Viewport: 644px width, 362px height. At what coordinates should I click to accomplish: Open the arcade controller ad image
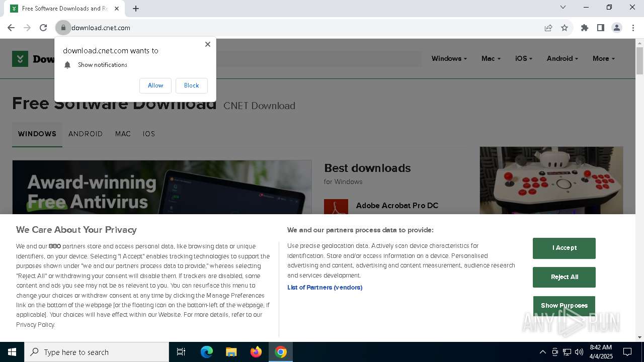(551, 180)
